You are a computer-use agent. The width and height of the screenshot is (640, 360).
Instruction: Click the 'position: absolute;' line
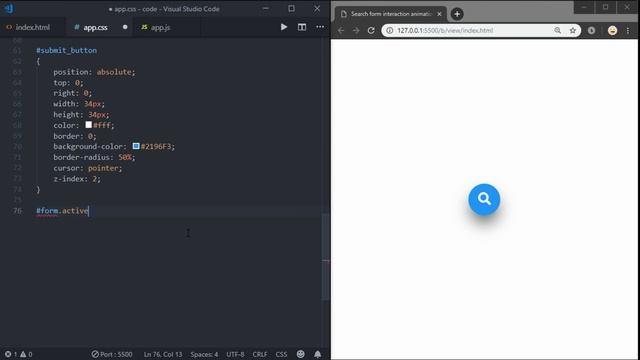click(94, 72)
